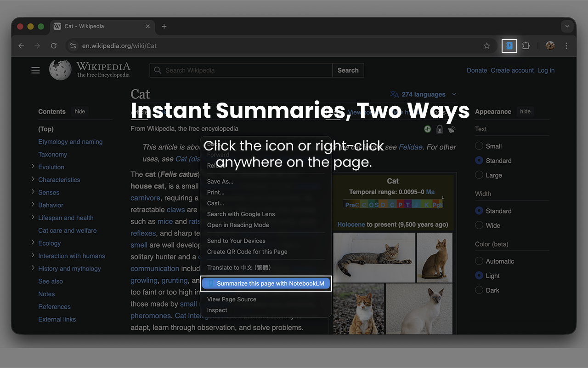
Task: Select the Dark color option
Action: pos(479,290)
